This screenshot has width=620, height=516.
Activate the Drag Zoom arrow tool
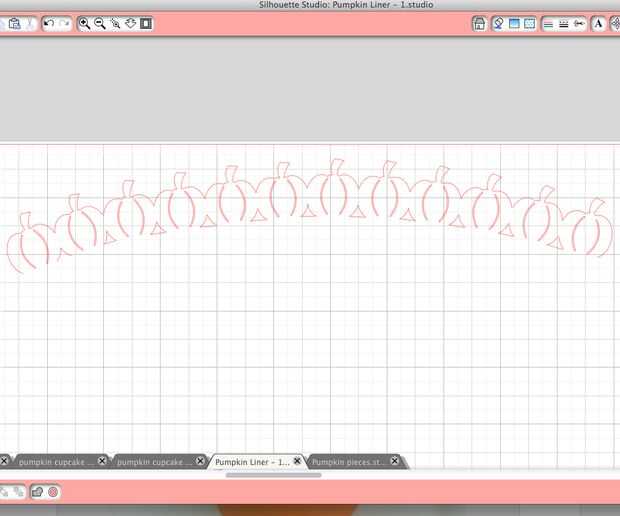130,23
